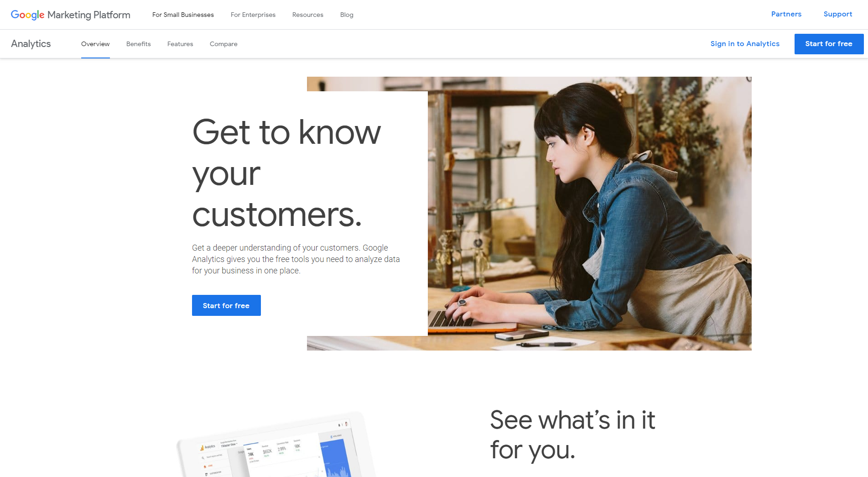The image size is (868, 477).
Task: Switch to the Benefits tab
Action: (x=139, y=44)
